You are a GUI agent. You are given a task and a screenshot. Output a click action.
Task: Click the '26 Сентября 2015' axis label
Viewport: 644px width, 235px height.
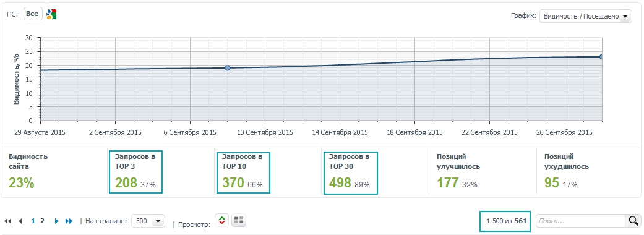[x=565, y=133]
